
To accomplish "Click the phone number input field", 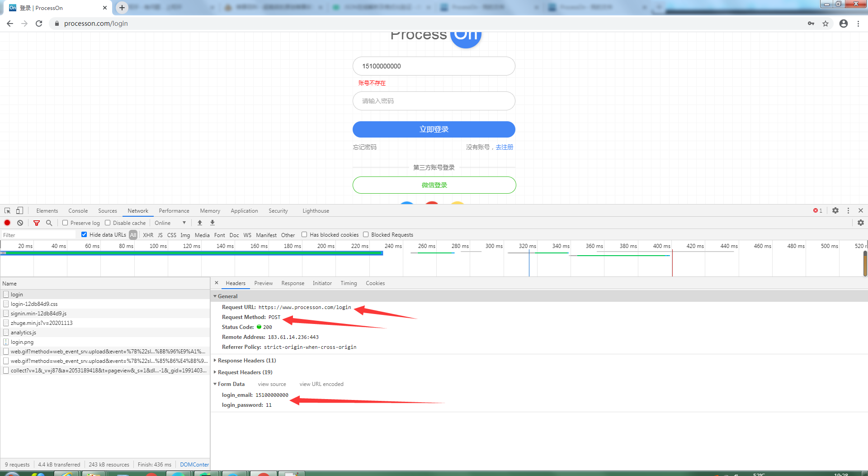I will tap(434, 66).
